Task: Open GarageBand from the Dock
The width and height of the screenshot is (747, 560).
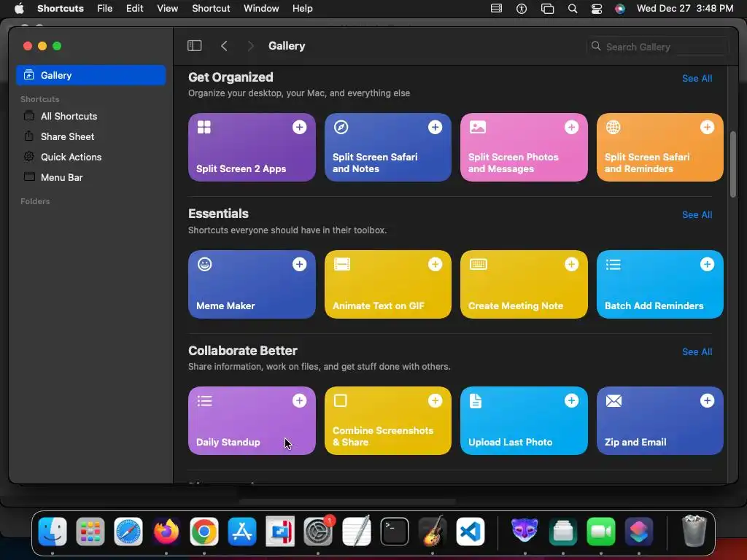Action: coord(433,532)
